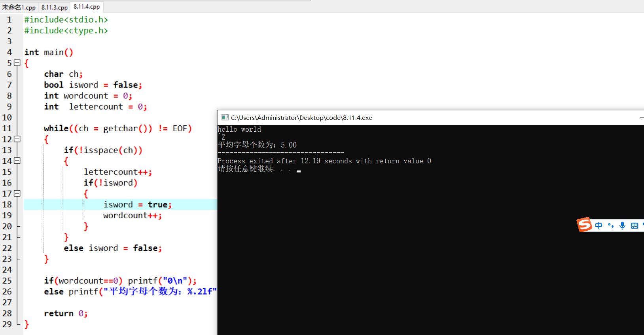Click line number 26 in the gutter
This screenshot has height=335, width=644.
pyautogui.click(x=7, y=291)
